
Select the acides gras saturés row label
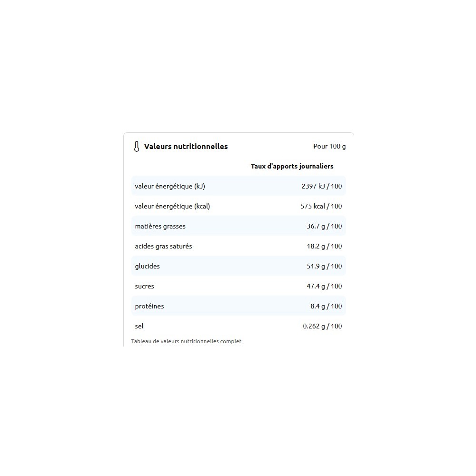pos(163,246)
